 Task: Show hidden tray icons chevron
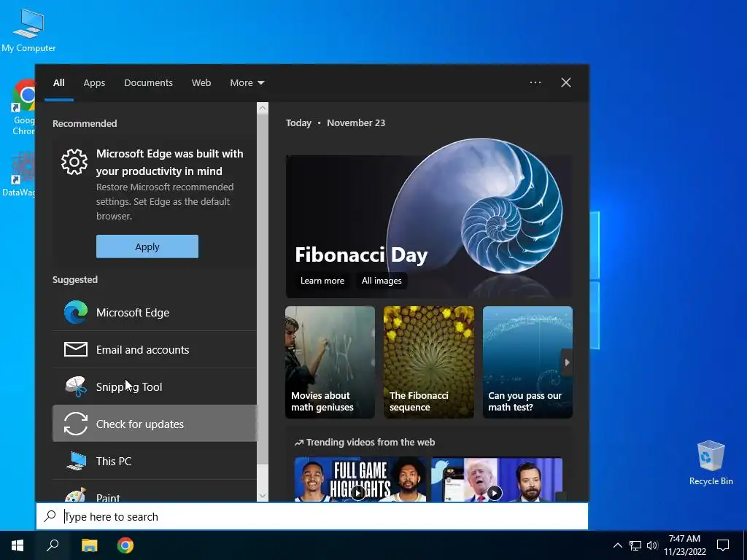617,545
